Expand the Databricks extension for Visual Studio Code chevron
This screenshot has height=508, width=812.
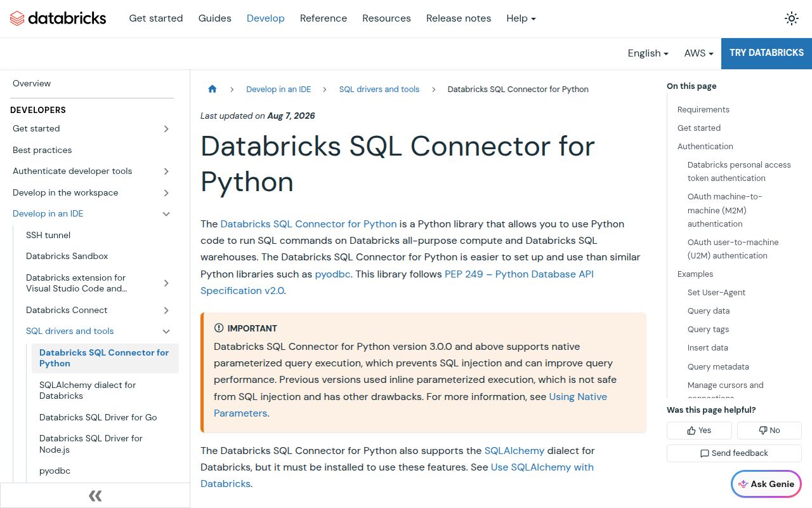click(166, 283)
